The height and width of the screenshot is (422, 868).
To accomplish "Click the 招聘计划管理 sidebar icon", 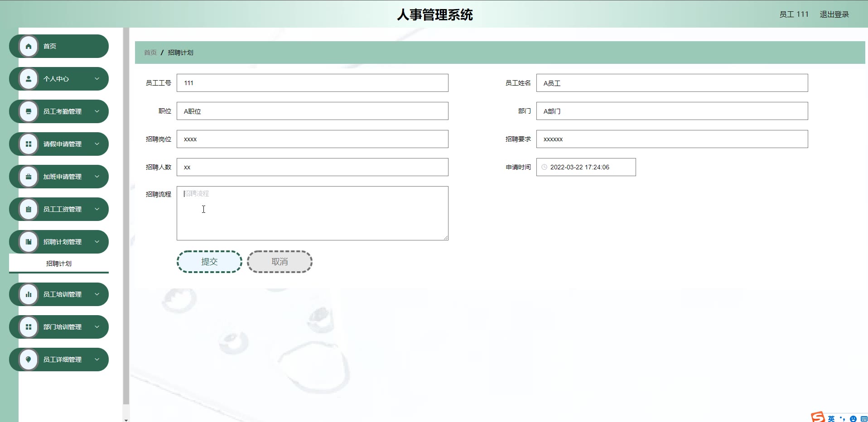I will [x=29, y=242].
